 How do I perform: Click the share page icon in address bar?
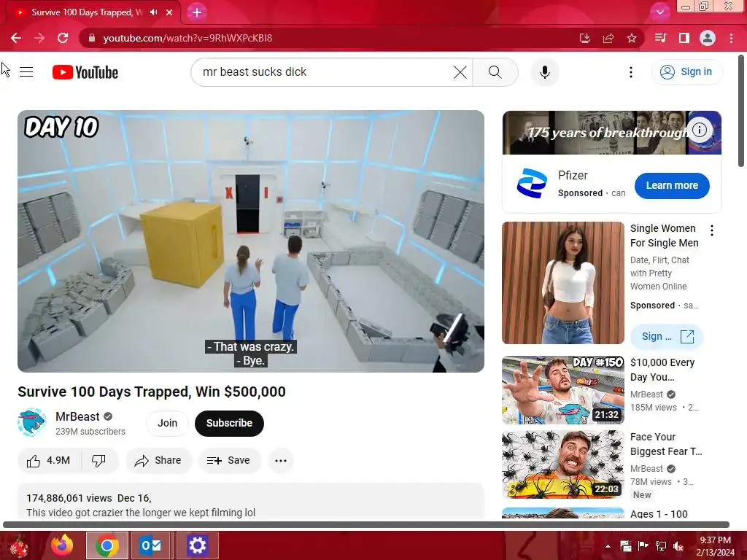tap(608, 38)
